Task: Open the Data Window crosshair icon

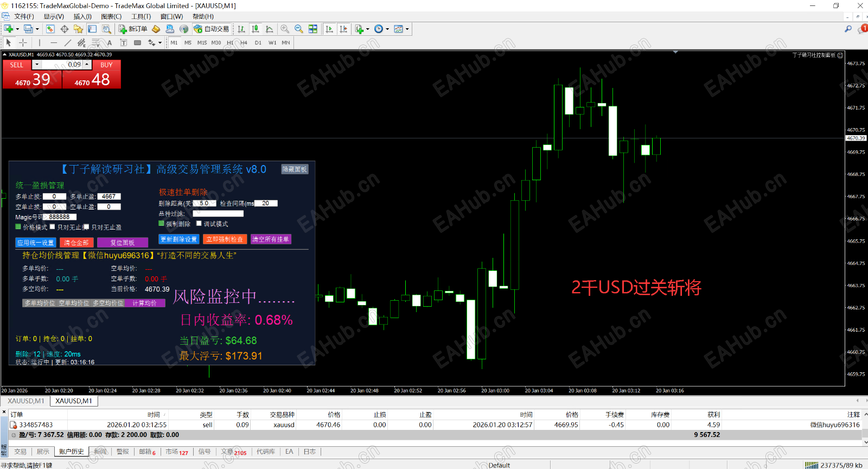Action: click(64, 29)
